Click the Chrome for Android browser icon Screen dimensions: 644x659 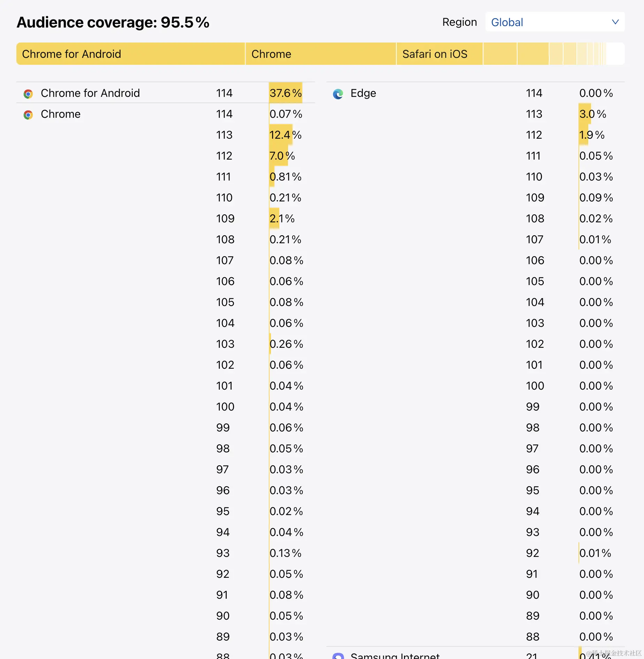(28, 94)
